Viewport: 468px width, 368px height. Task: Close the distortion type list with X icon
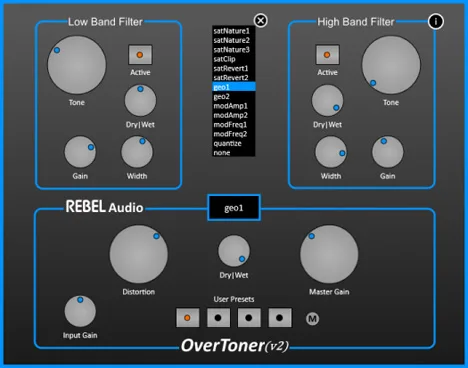click(260, 21)
